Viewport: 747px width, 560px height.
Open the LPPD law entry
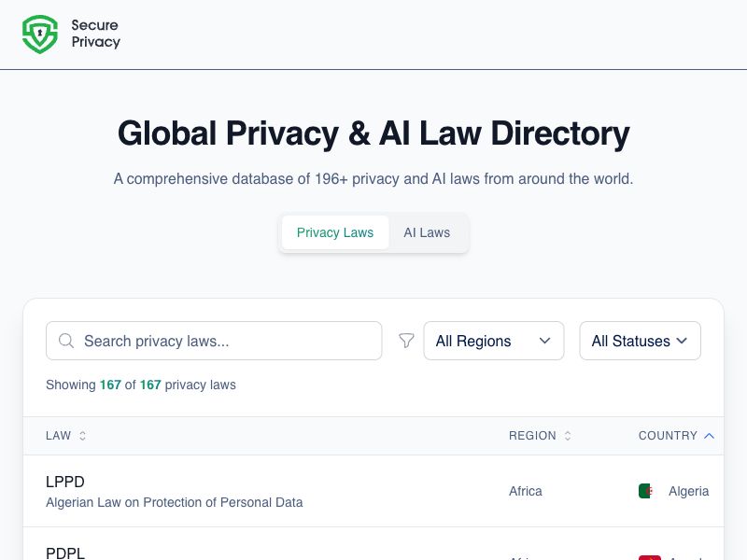64,482
